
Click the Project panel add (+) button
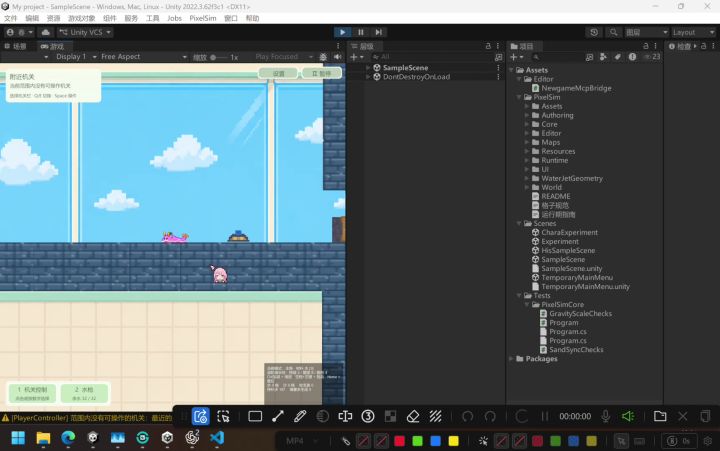pos(516,57)
